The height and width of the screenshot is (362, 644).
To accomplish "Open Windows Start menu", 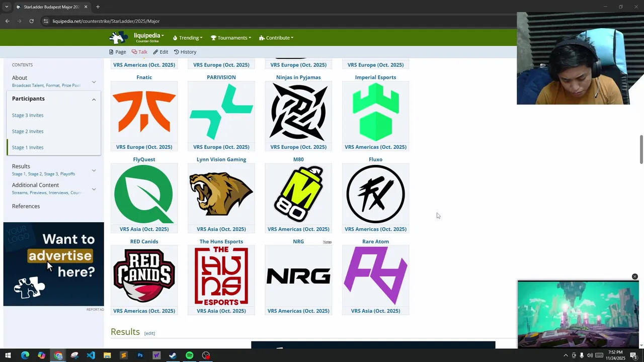I will (x=8, y=355).
